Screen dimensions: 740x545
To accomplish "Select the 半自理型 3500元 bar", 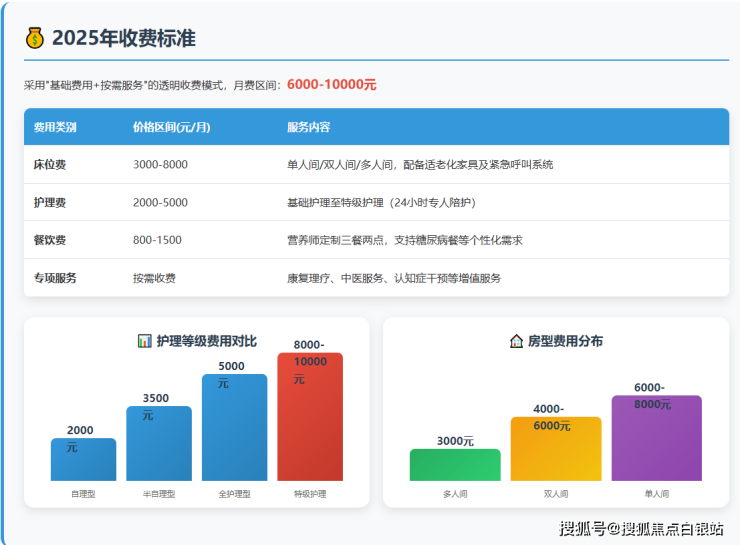I will (158, 444).
